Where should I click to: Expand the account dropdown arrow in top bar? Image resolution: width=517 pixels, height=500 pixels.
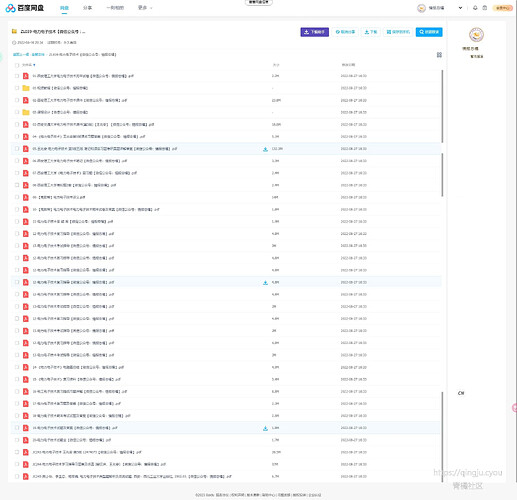pyautogui.click(x=460, y=8)
